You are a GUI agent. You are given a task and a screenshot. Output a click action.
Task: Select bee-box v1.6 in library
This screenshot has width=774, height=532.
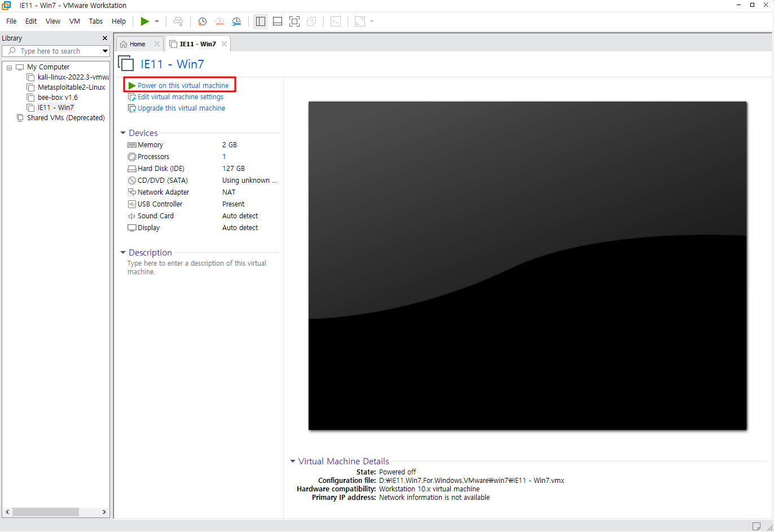tap(58, 98)
